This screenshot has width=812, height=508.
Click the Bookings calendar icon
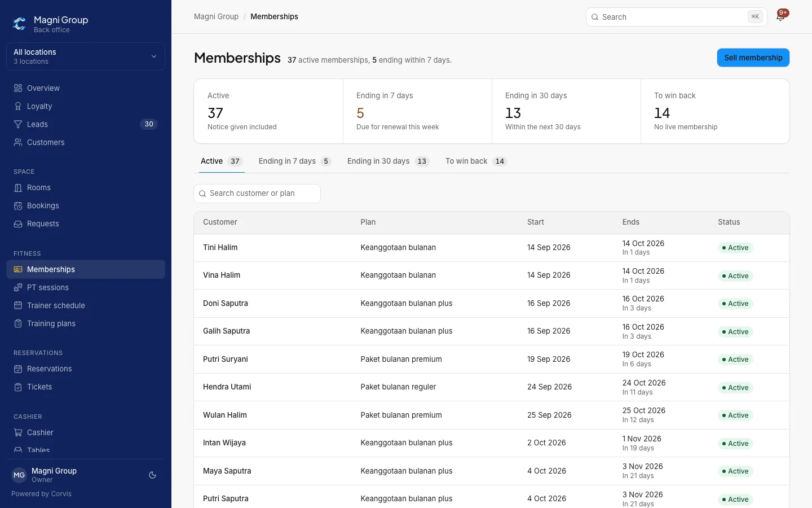[x=18, y=205]
